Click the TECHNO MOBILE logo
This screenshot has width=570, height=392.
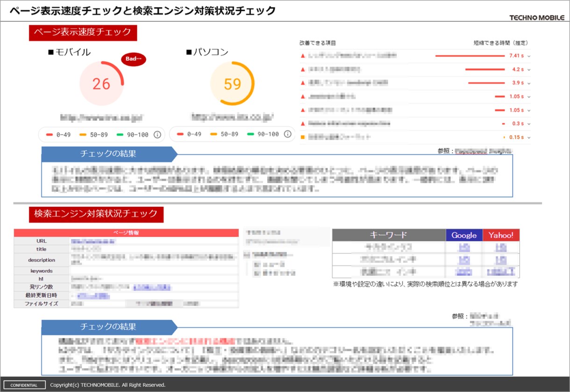[x=537, y=18]
